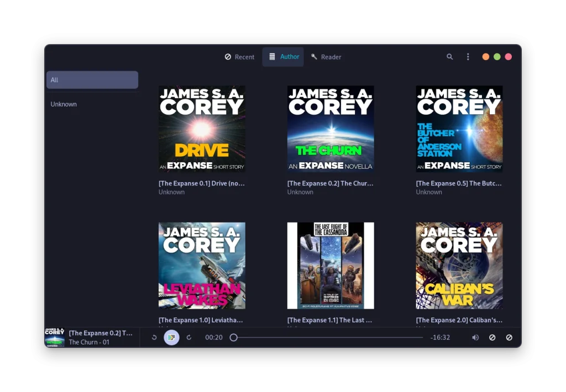Skip forward with the forward-arrow button
Viewport: 566px width, 392px height.
(x=189, y=337)
